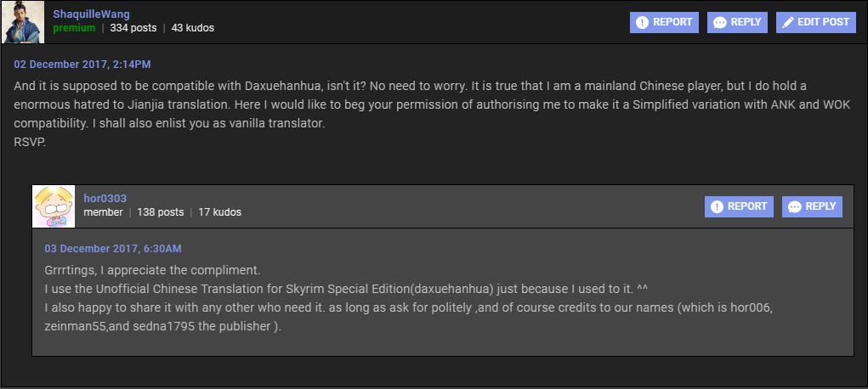Screen dimensions: 868x389
Task: Click ShaquilleWang's 43 kudos count
Action: click(x=192, y=28)
